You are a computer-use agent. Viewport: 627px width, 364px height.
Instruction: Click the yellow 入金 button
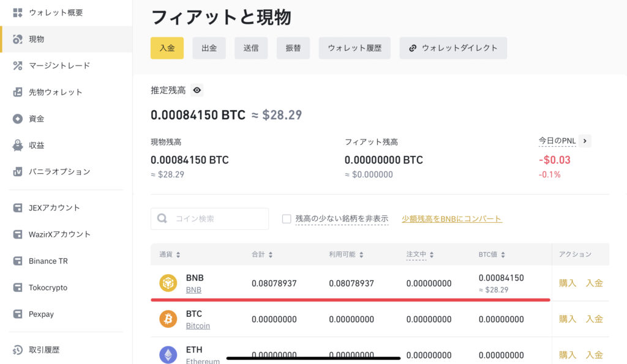167,48
